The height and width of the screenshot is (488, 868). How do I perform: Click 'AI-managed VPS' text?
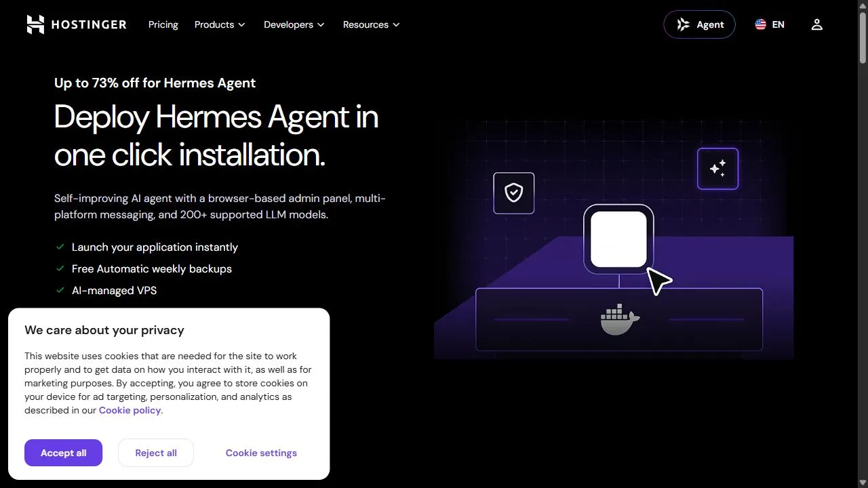pyautogui.click(x=114, y=290)
